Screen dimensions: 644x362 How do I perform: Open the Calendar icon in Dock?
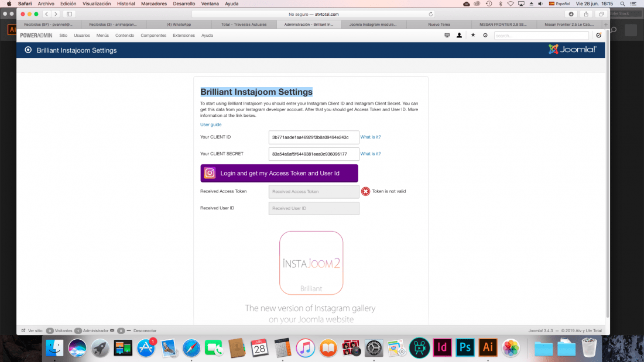259,348
